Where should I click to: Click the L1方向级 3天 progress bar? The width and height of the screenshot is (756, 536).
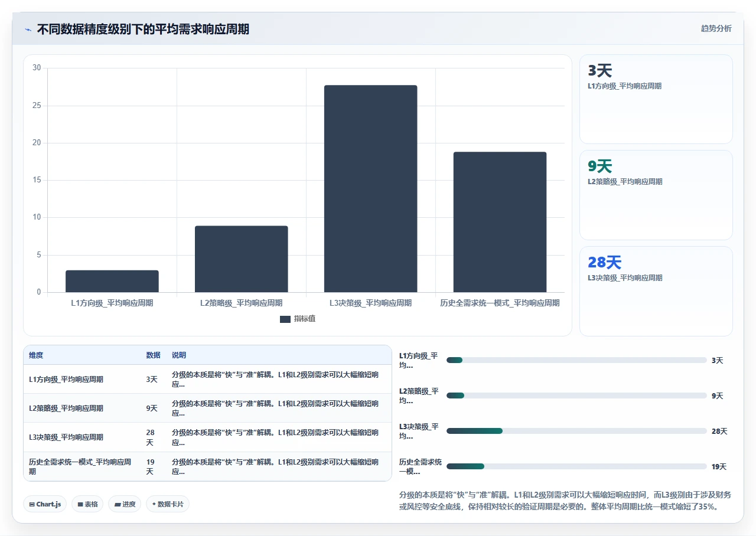pyautogui.click(x=576, y=360)
